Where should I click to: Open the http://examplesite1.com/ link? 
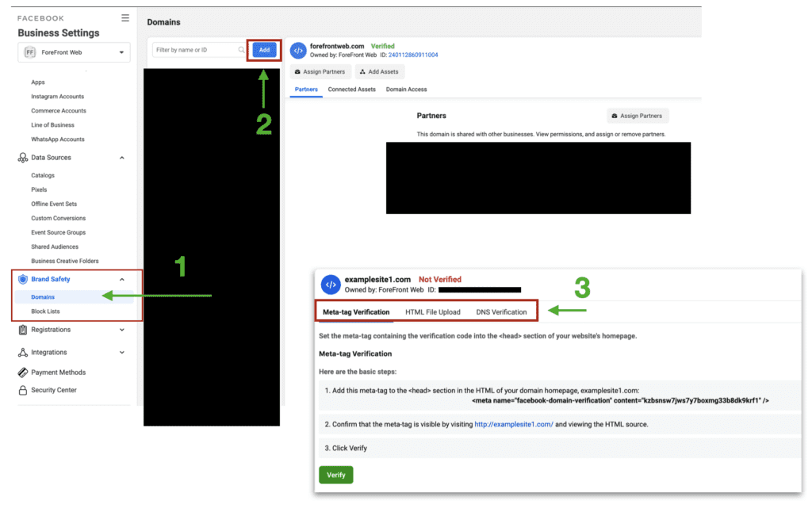(x=514, y=424)
